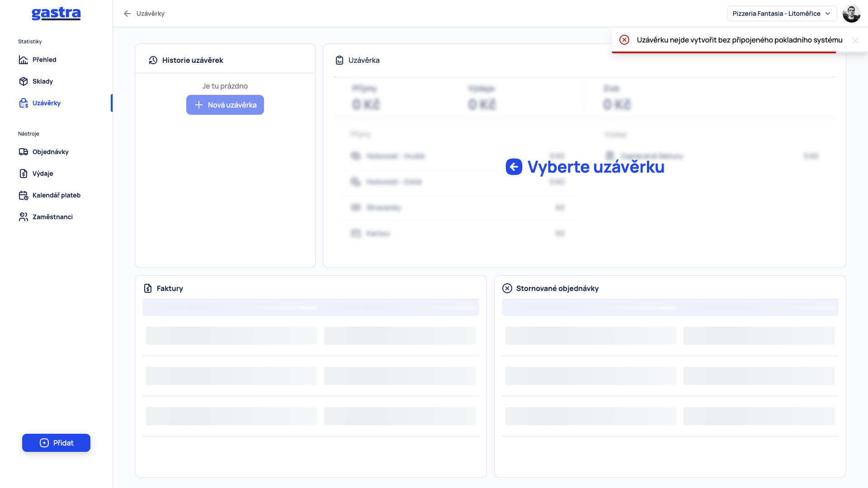868x488 pixels.
Task: Click the Sklady box icon
Action: [24, 81]
